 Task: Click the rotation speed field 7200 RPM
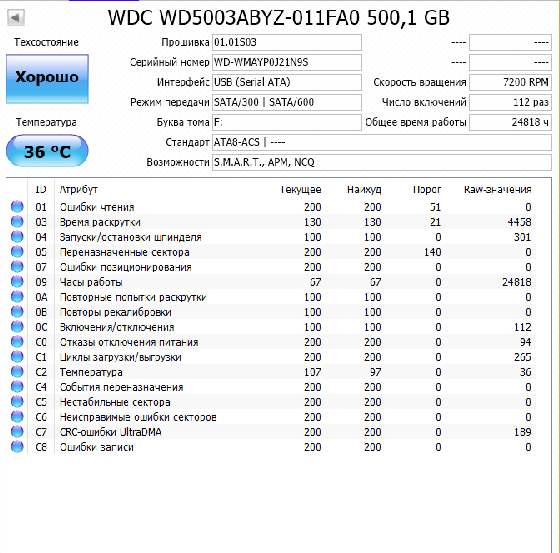pos(510,83)
